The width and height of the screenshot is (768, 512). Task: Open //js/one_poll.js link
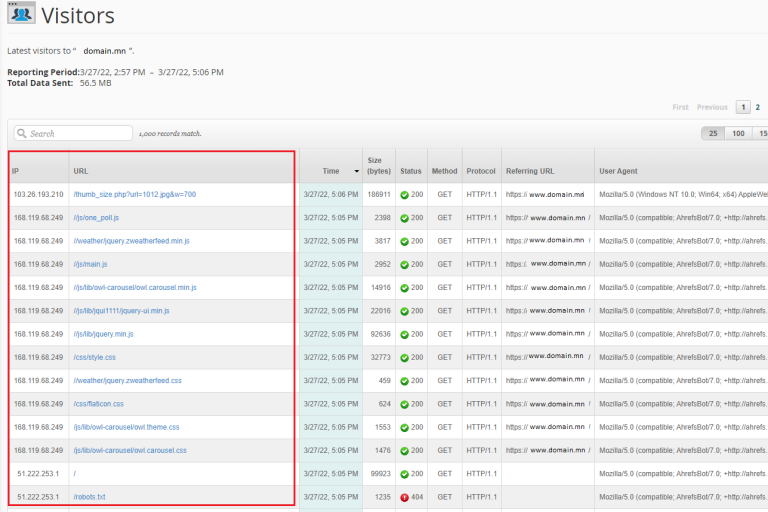pyautogui.click(x=96, y=218)
